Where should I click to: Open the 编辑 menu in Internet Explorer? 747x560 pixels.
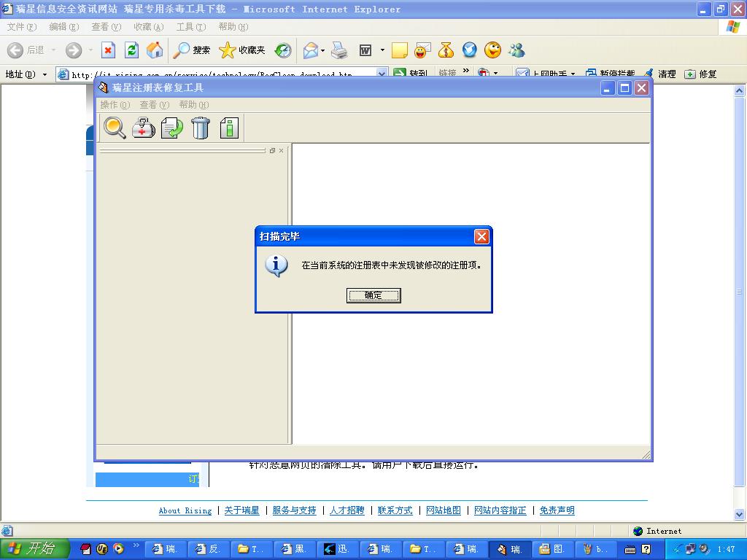click(x=64, y=27)
